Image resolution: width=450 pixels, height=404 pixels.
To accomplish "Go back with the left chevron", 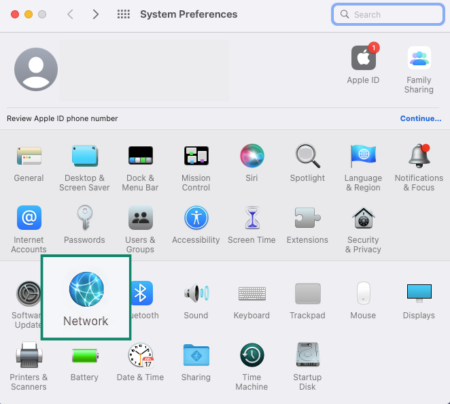I will click(70, 14).
